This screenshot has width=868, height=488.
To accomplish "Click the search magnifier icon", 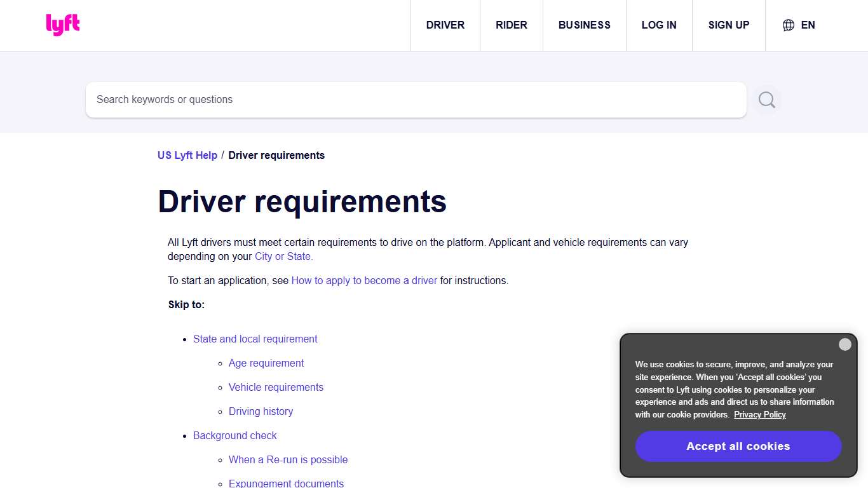I will coord(766,99).
